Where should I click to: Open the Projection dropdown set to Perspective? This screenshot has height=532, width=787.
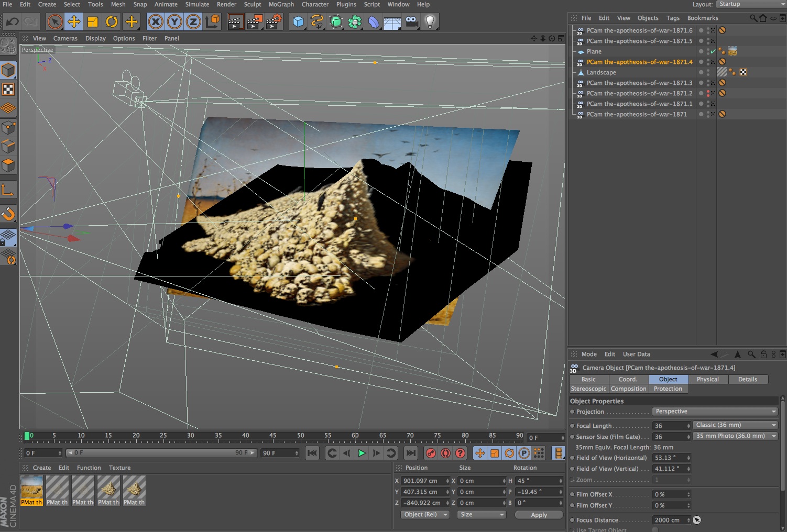coord(715,412)
